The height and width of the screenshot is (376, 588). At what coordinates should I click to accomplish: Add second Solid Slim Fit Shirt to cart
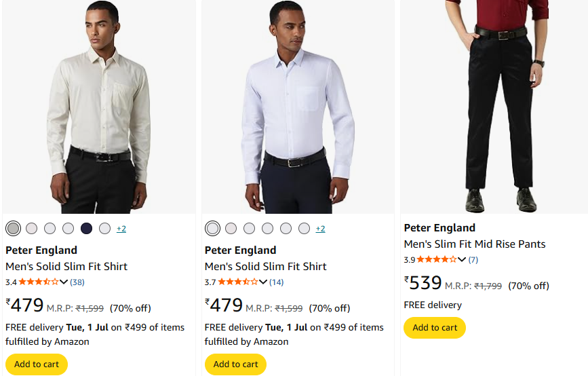click(235, 364)
